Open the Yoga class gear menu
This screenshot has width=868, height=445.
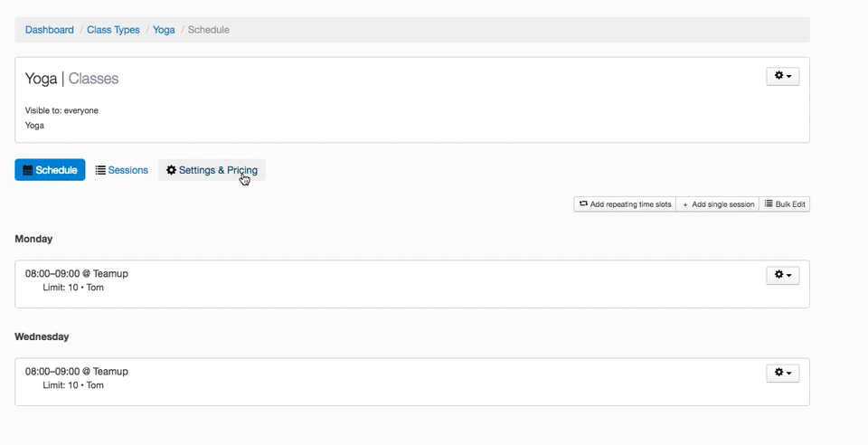tap(782, 77)
